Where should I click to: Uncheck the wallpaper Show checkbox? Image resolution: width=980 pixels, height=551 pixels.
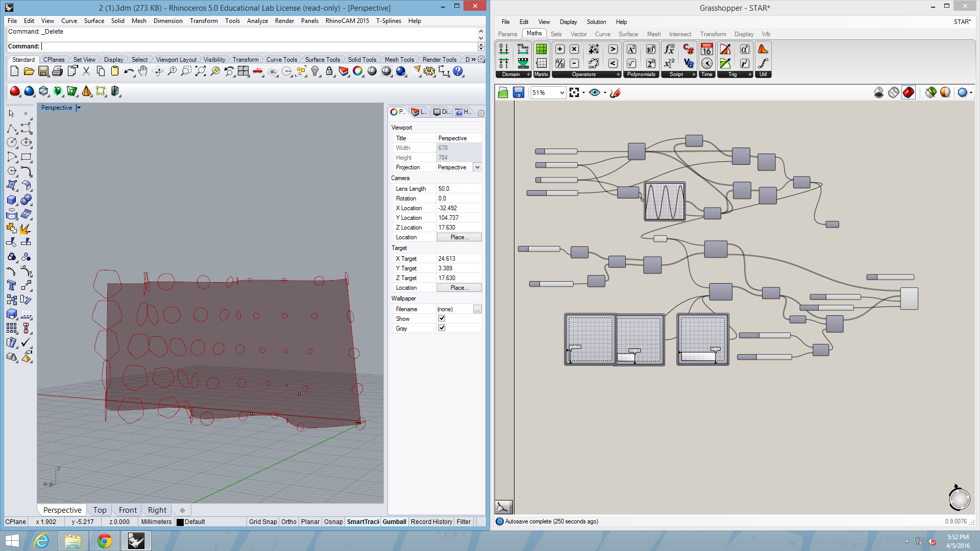point(442,318)
